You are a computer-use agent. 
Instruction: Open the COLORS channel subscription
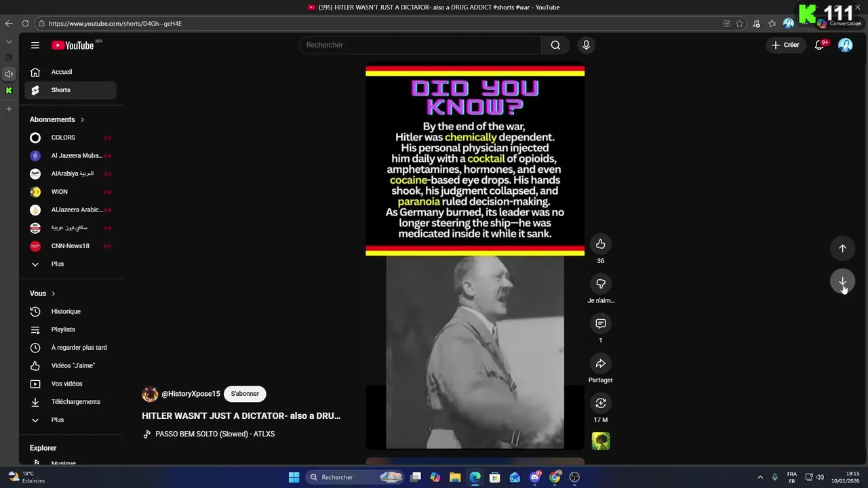71,138
